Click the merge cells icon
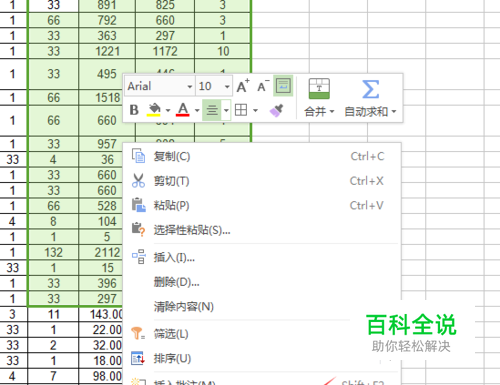Screen dimensions: 500x385 (x=319, y=89)
